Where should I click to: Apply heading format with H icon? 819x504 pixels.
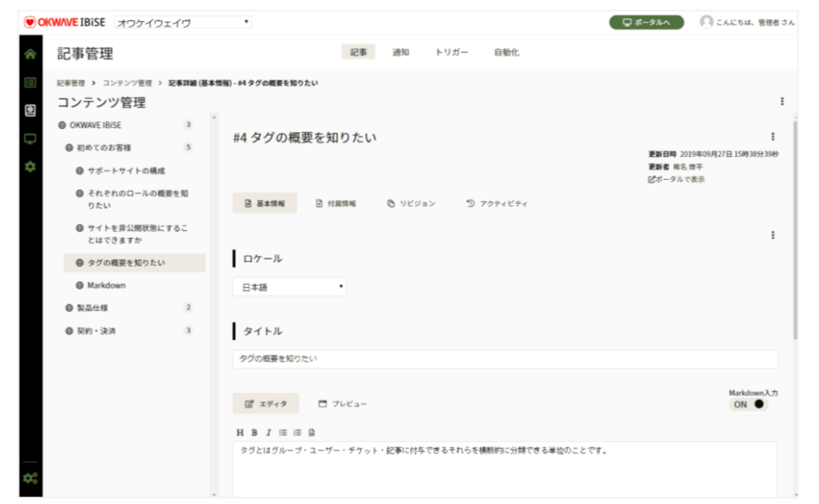[x=240, y=432]
